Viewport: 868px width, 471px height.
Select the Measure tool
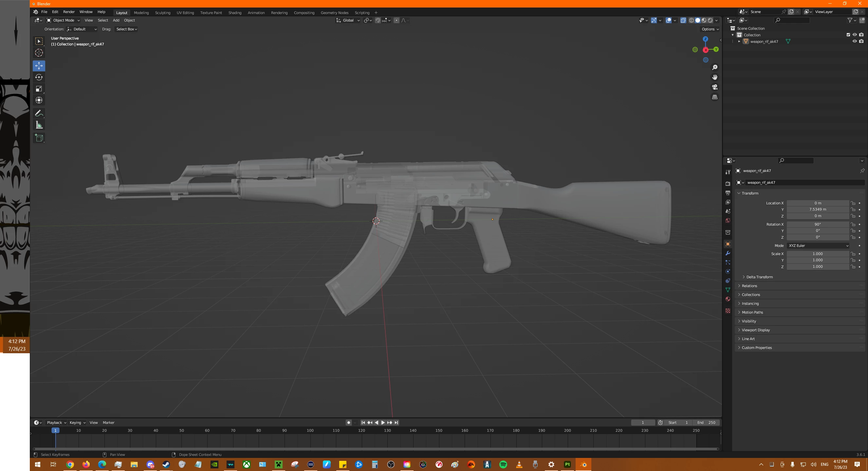(39, 125)
